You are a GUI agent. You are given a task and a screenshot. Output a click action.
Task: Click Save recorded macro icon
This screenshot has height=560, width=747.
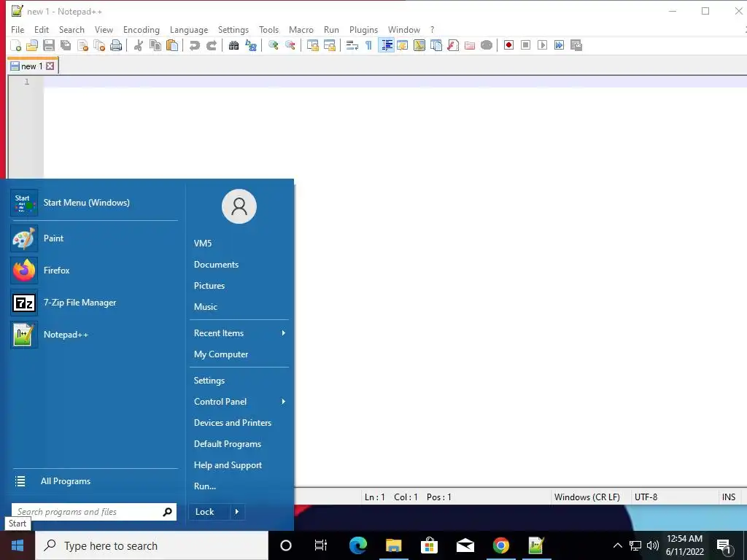coord(576,45)
